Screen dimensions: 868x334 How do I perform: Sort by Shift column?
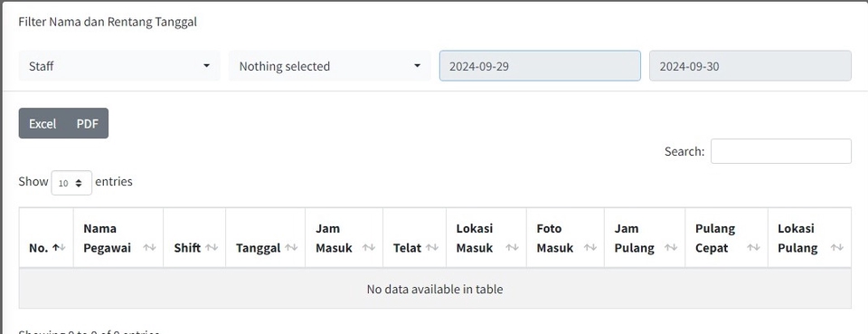[195, 238]
